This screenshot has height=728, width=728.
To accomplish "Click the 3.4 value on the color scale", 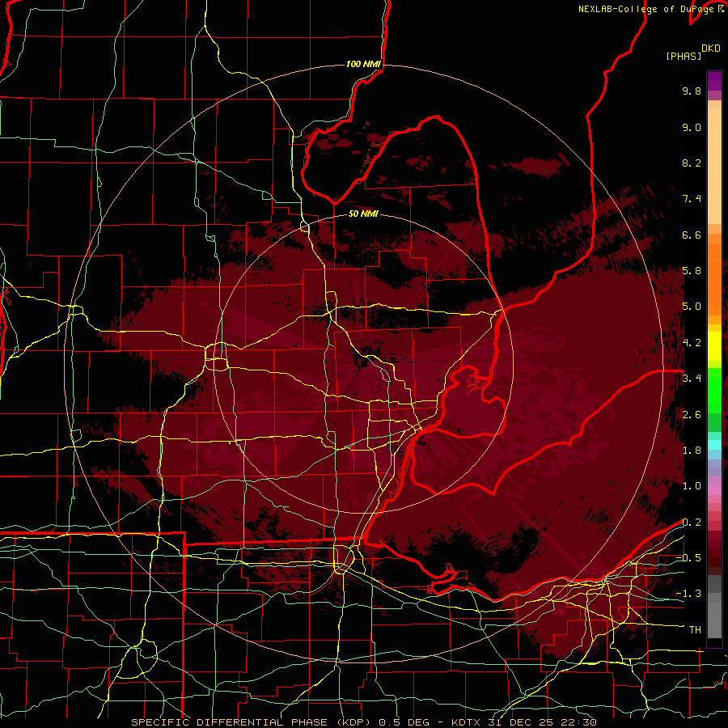I will [x=692, y=379].
